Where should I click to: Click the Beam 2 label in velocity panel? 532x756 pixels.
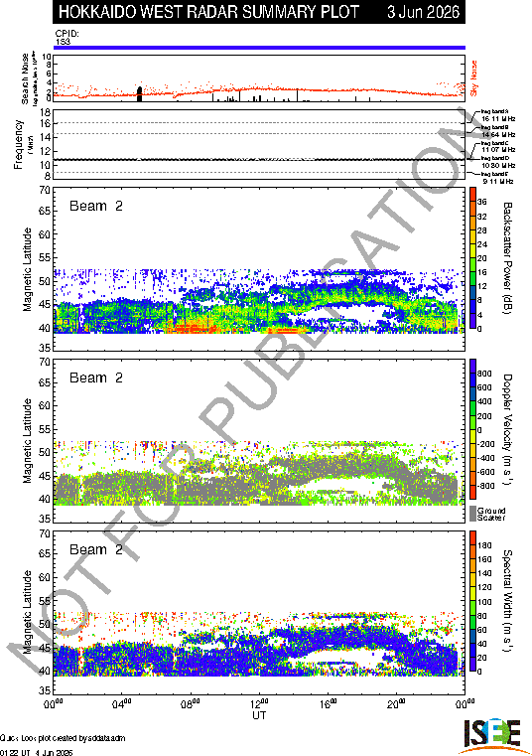96,378
